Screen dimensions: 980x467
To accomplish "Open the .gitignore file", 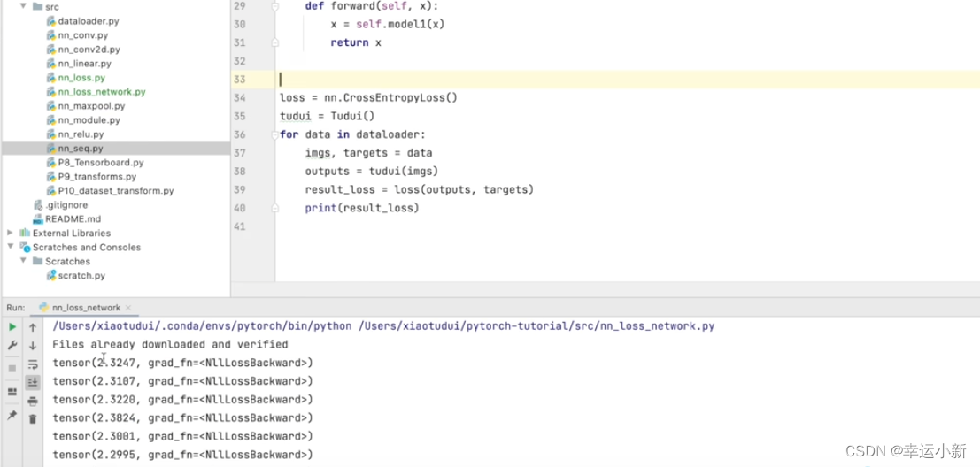I will (66, 205).
